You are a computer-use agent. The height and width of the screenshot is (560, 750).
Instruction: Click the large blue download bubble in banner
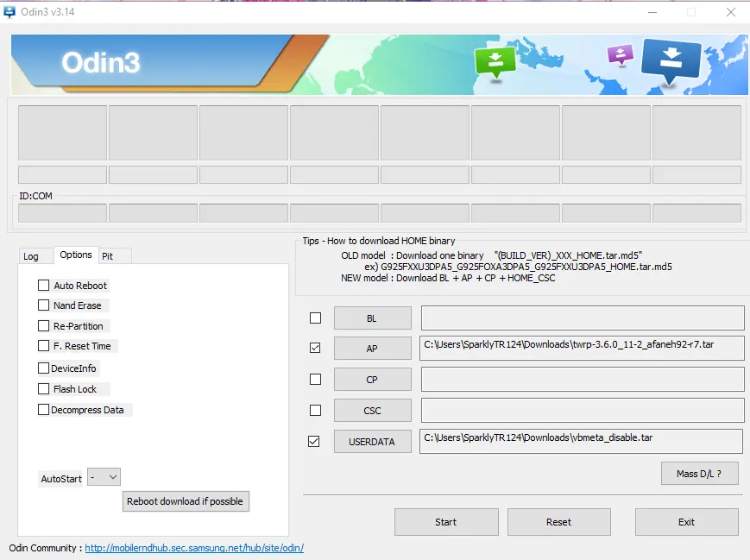coord(671,60)
